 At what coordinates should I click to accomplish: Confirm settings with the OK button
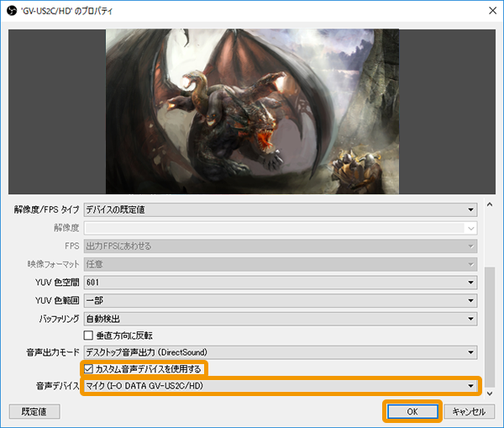[412, 411]
